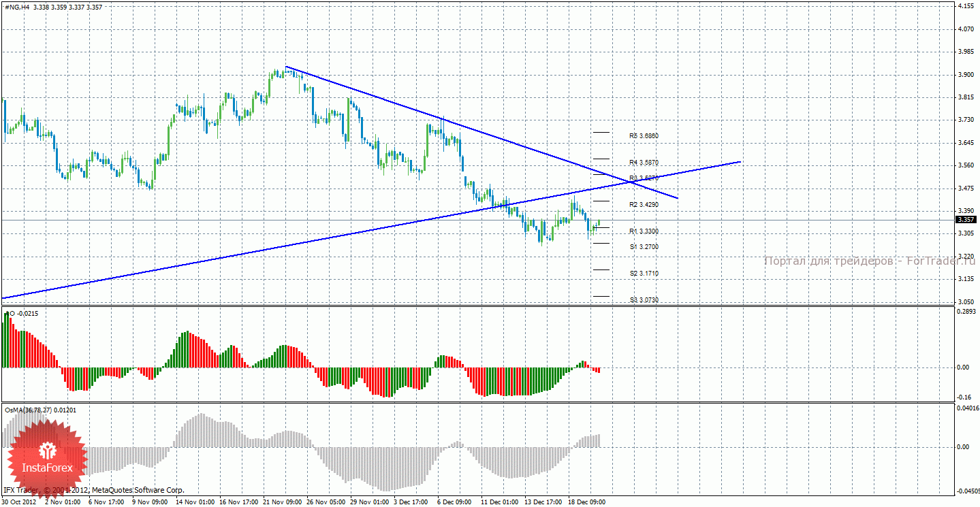Select the descending blue trendline
This screenshot has width=980, height=507.
(x=481, y=132)
